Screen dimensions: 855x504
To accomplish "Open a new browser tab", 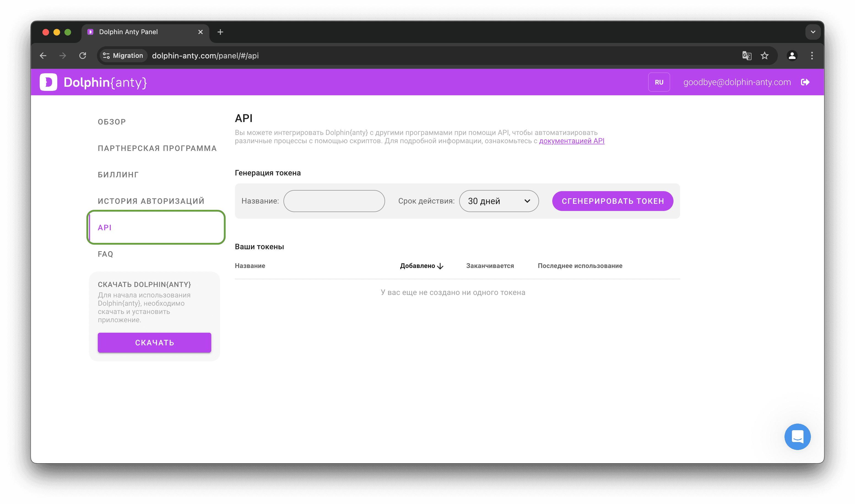I will 220,32.
